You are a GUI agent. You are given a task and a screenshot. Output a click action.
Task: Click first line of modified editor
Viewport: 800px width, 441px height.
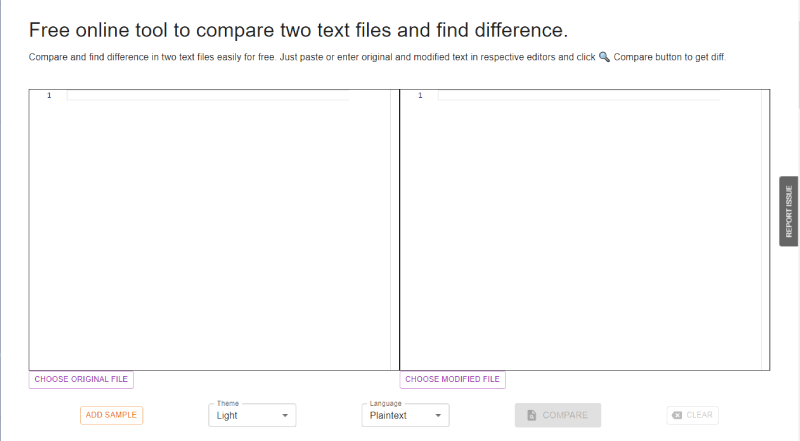(579, 95)
